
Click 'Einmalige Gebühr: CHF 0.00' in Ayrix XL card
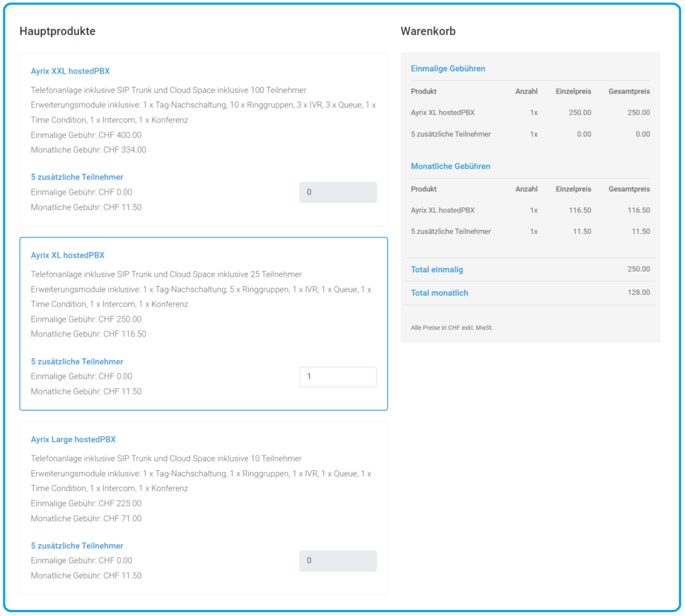(81, 377)
